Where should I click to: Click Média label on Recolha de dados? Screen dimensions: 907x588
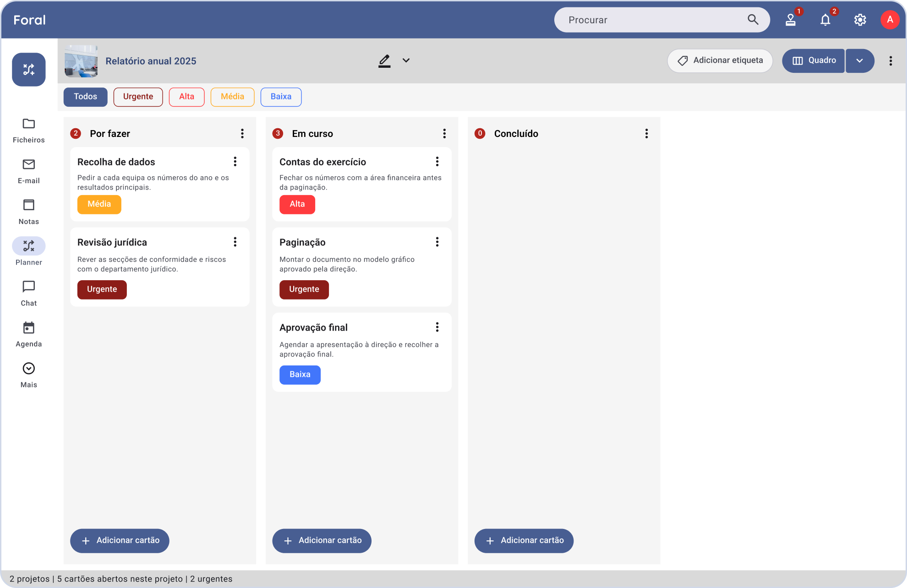point(99,204)
